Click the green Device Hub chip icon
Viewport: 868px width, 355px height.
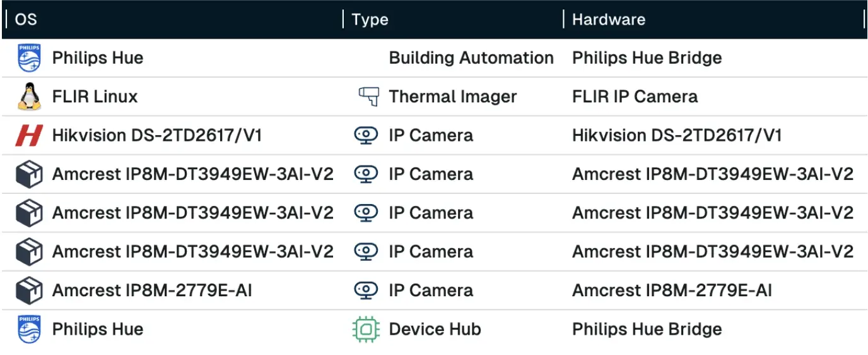tap(366, 329)
